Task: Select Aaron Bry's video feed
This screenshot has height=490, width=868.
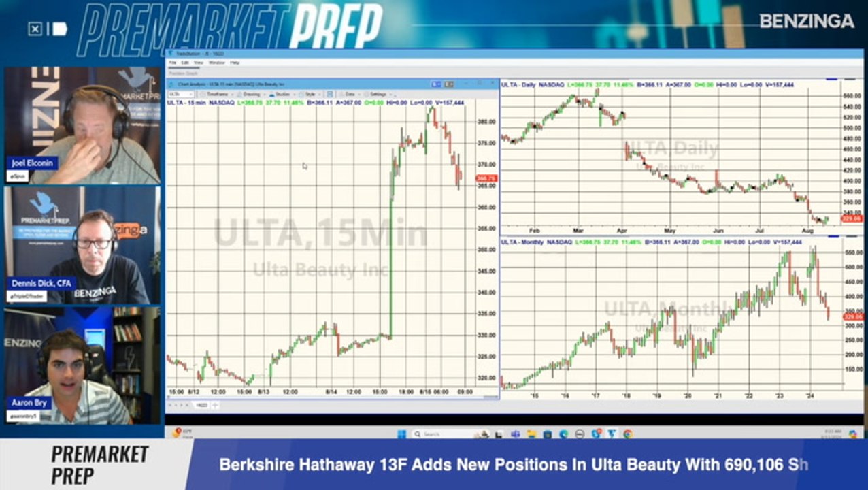Action: (83, 366)
